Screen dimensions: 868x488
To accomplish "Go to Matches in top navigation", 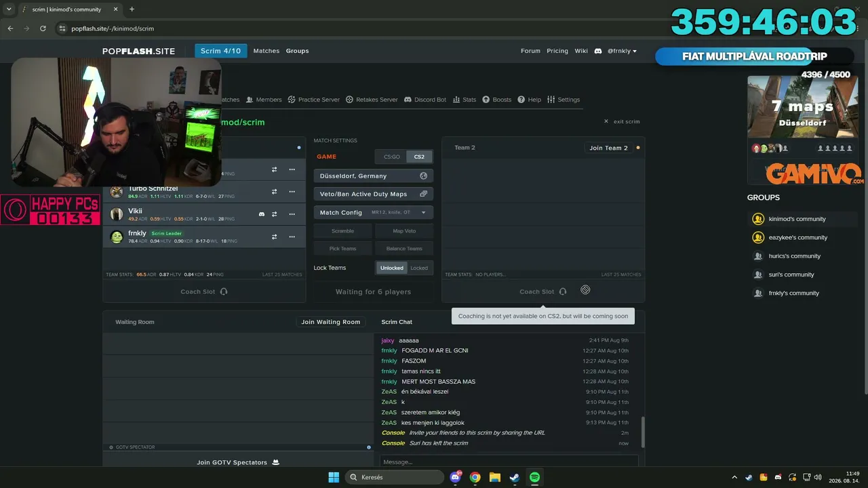I will [x=267, y=51].
